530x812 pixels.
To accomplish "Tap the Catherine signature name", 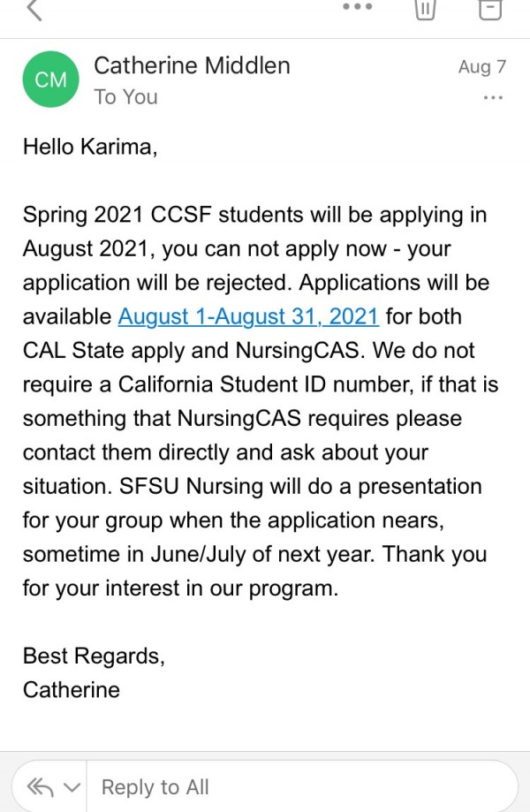I will click(72, 690).
